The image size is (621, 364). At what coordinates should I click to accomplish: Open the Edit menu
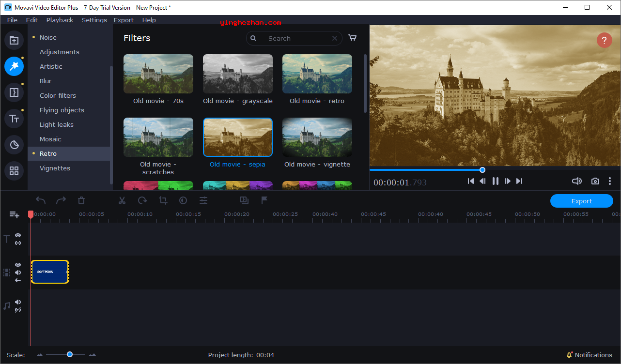32,20
